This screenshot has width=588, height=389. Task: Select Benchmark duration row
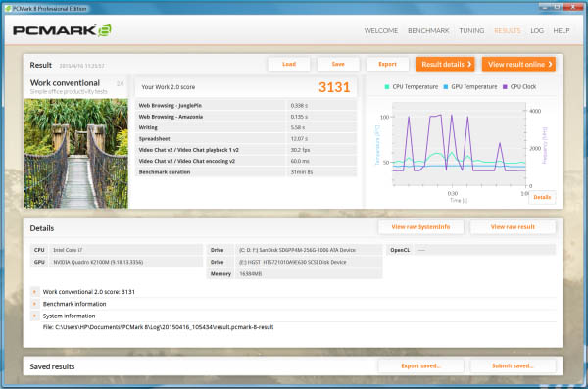point(246,172)
